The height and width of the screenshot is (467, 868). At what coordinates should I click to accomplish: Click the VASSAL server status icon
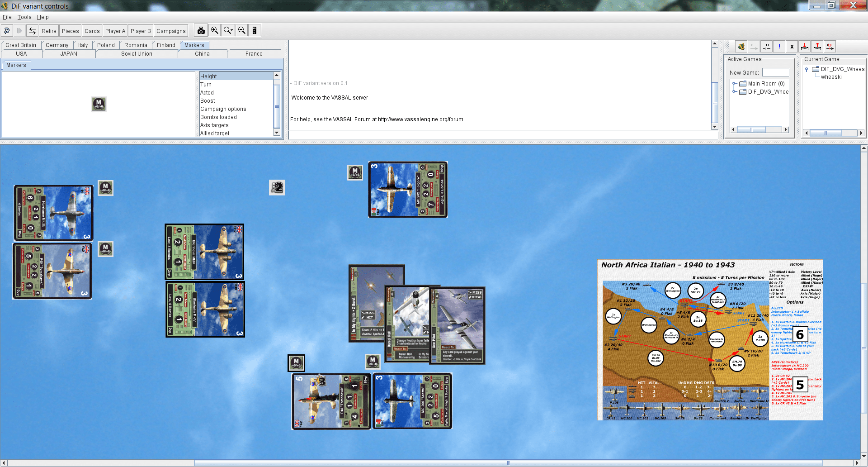coord(741,46)
